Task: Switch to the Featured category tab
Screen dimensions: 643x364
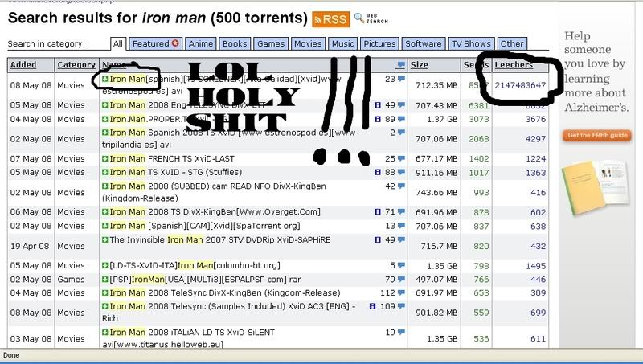Action: pos(156,44)
